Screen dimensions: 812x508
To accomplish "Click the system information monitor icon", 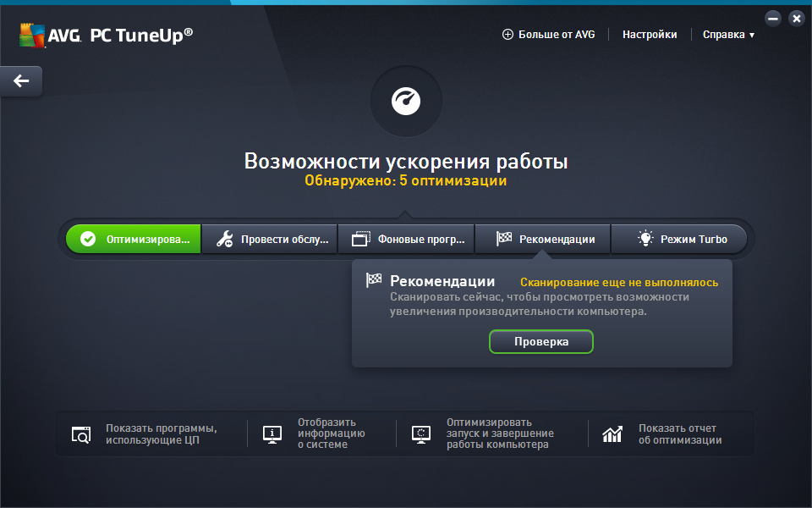I will 272,434.
